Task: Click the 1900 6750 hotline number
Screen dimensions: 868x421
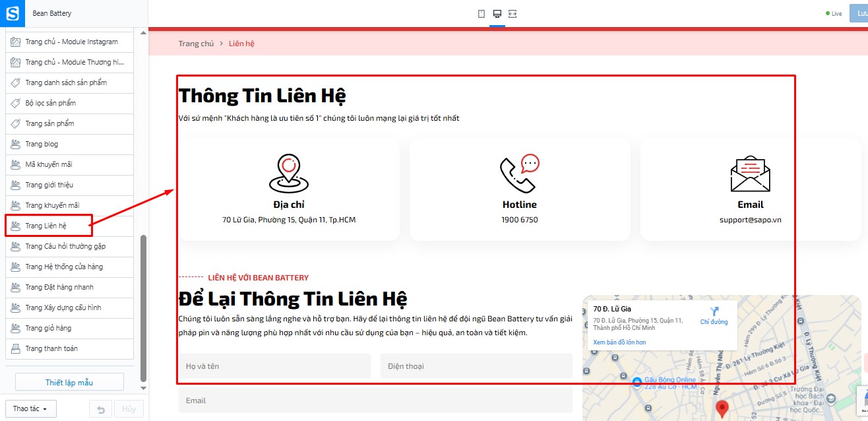Action: (520, 220)
